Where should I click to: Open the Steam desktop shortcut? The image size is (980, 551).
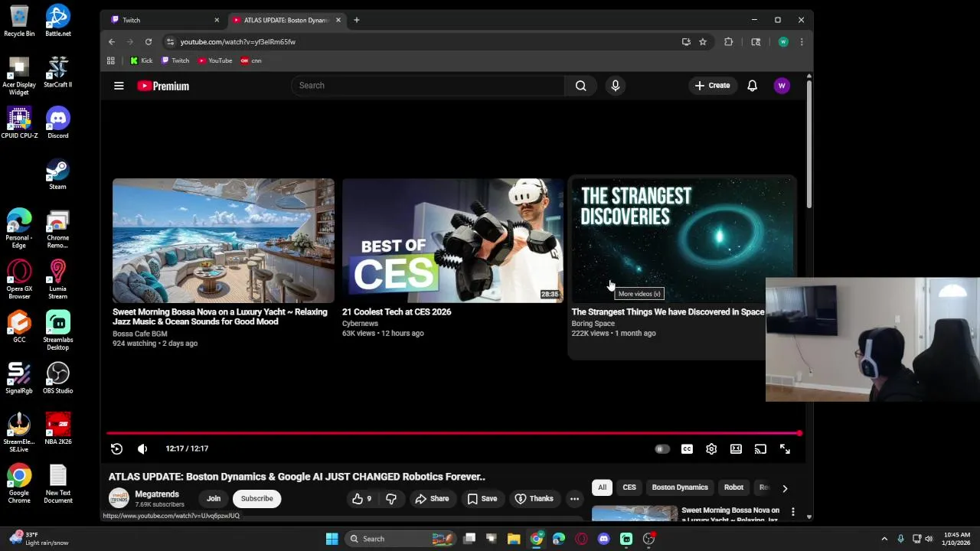click(x=57, y=174)
